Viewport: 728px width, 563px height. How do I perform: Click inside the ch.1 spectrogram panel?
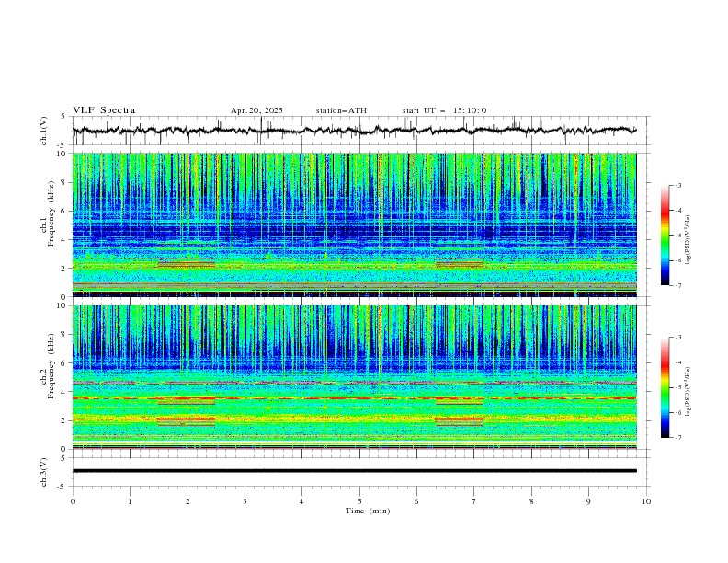click(x=354, y=224)
